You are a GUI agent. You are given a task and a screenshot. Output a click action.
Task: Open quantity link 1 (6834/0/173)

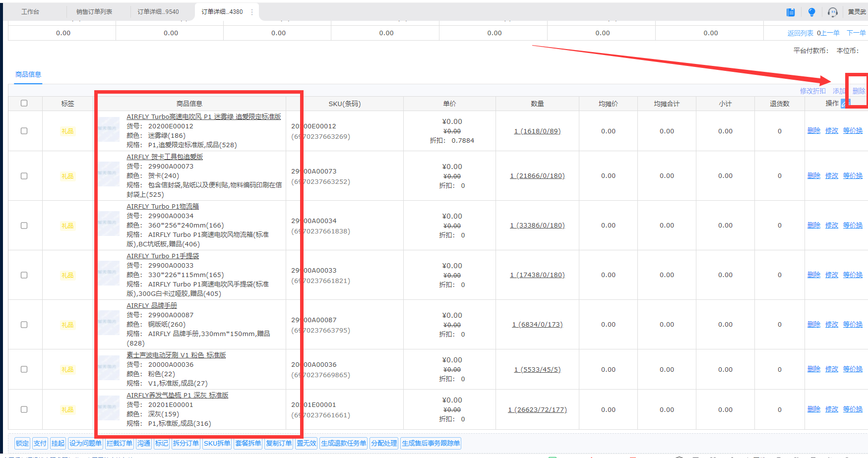pyautogui.click(x=537, y=325)
